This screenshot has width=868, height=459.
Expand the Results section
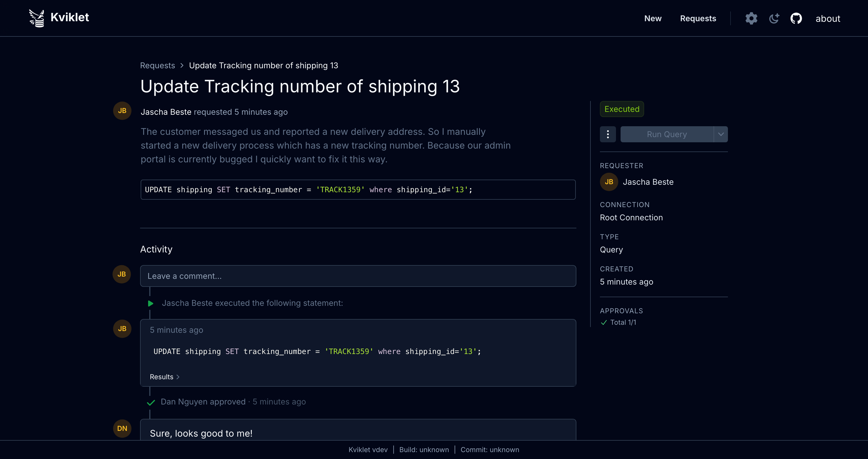pyautogui.click(x=165, y=377)
